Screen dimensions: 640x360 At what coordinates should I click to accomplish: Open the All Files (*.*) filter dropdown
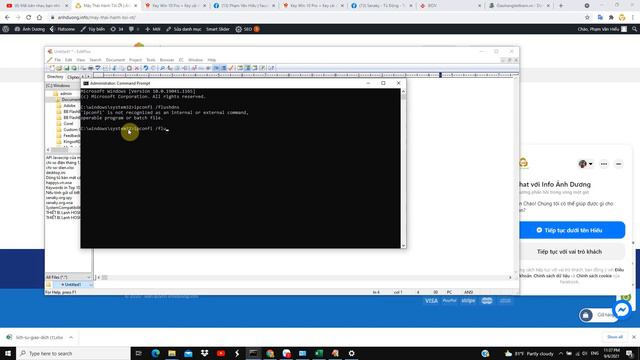coord(68,277)
